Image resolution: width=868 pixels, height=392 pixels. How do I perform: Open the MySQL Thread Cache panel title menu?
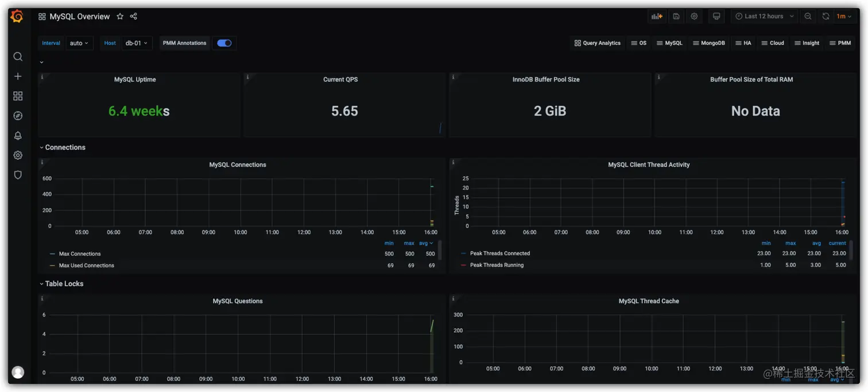point(649,301)
